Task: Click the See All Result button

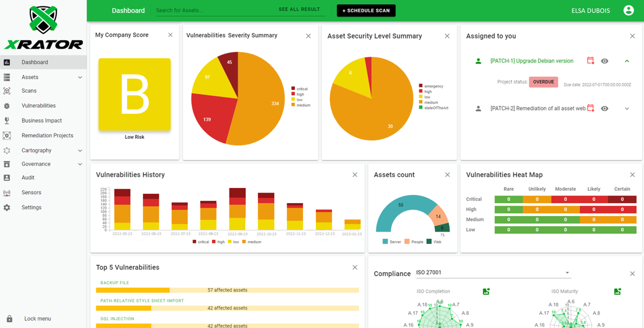Action: [x=299, y=9]
